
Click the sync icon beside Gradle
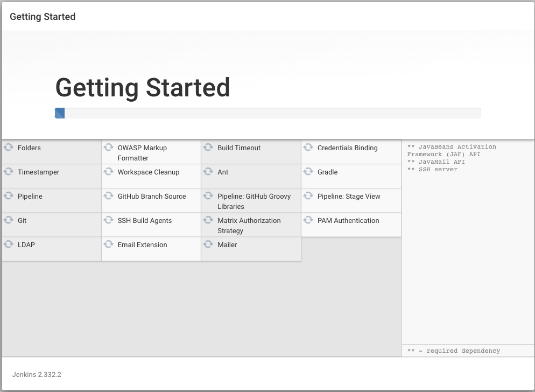308,171
